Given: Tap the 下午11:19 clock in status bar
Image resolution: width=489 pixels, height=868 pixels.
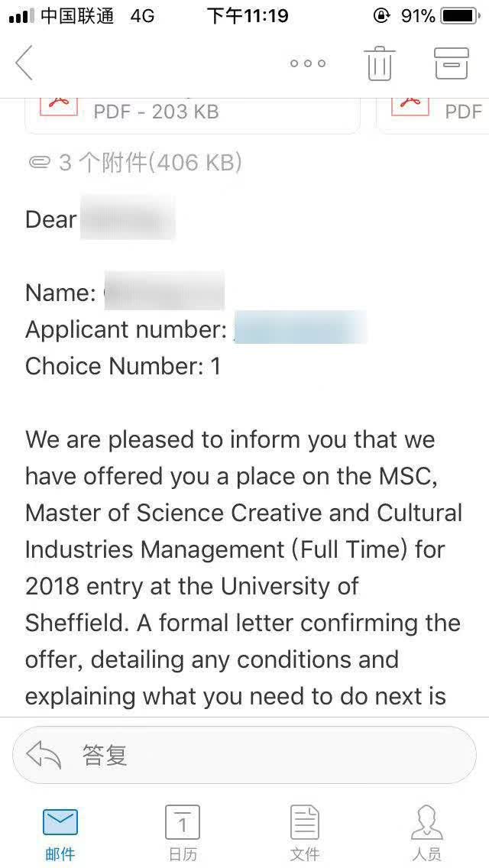Looking at the screenshot, I should click(x=248, y=16).
